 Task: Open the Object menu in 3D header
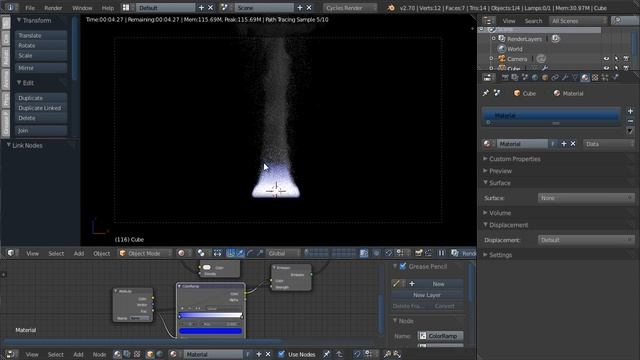point(102,253)
